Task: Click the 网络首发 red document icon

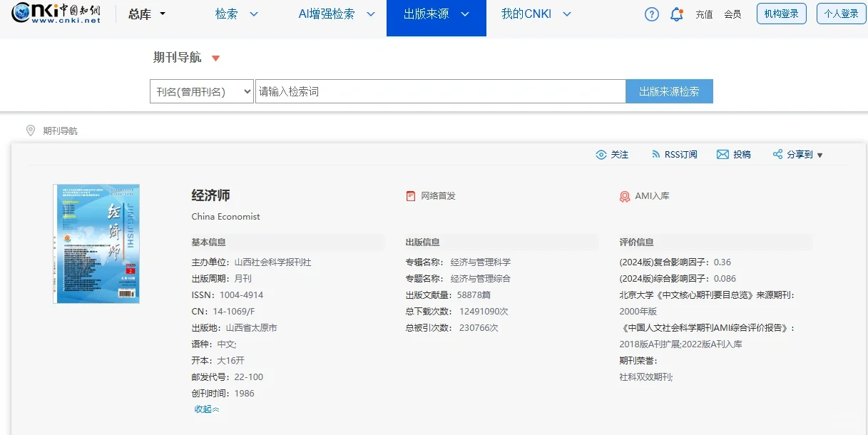Action: [x=411, y=196]
